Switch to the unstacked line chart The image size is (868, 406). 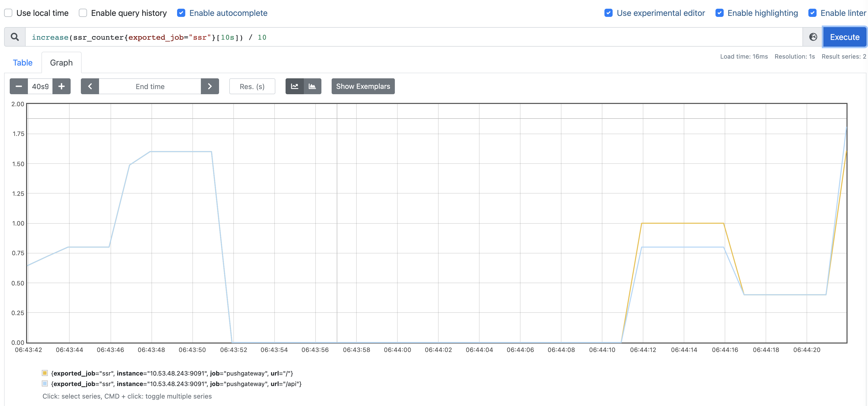point(295,86)
